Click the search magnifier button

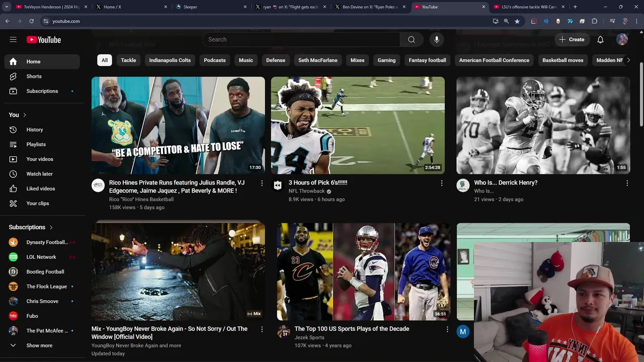412,40
